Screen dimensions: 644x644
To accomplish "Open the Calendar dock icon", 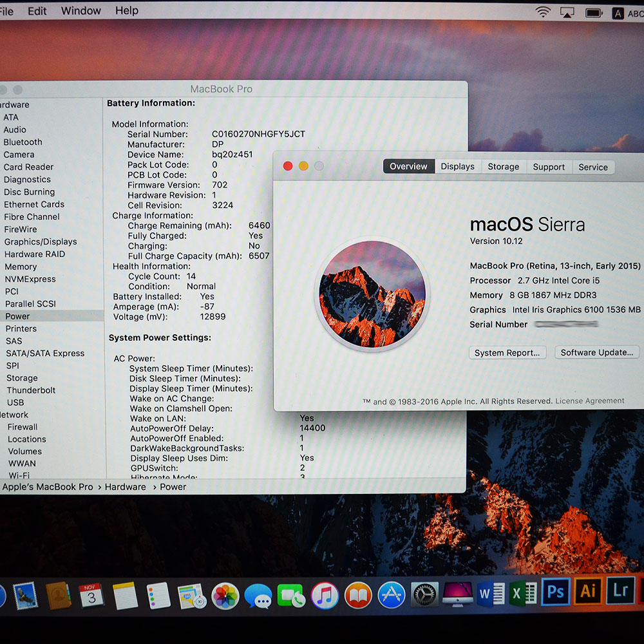I will pos(91,596).
